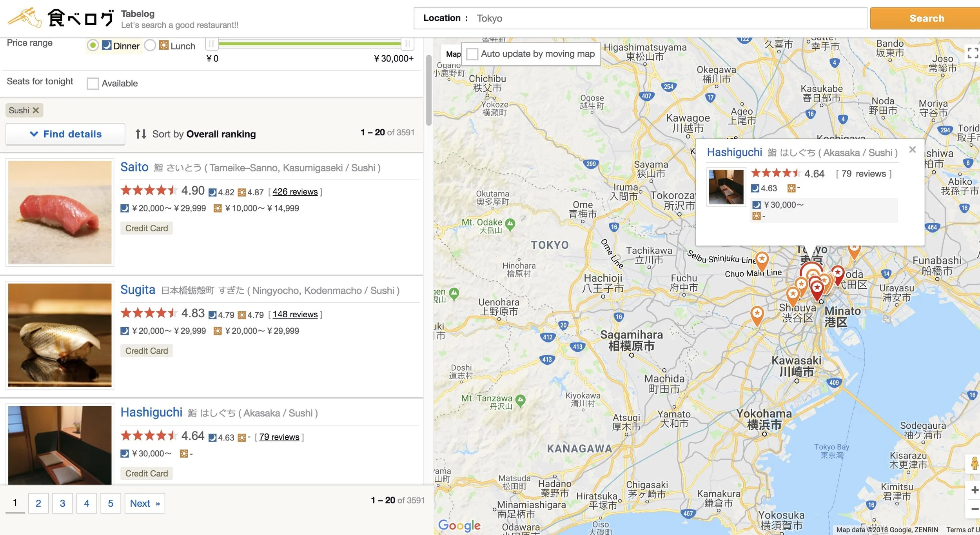Close the Hashiguchi map popup
This screenshot has width=980, height=535.
913,149
